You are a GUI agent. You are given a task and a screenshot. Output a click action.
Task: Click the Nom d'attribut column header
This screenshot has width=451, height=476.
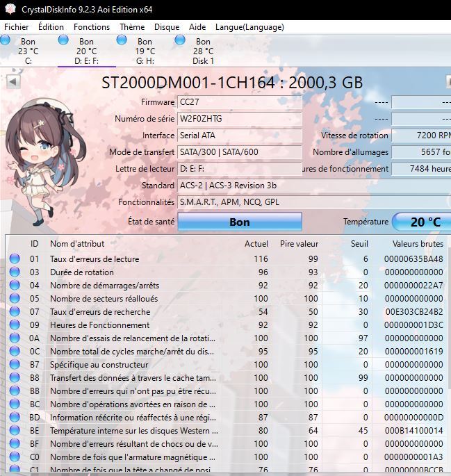click(77, 244)
